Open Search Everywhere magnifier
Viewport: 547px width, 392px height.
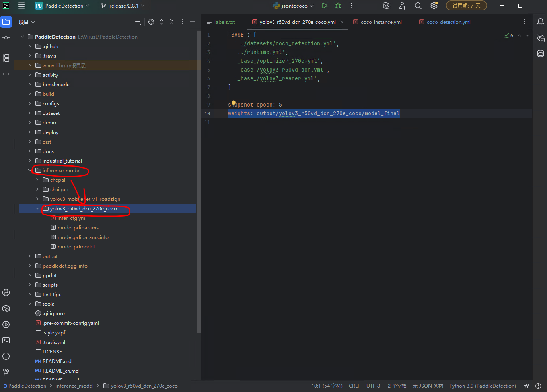pyautogui.click(x=418, y=6)
